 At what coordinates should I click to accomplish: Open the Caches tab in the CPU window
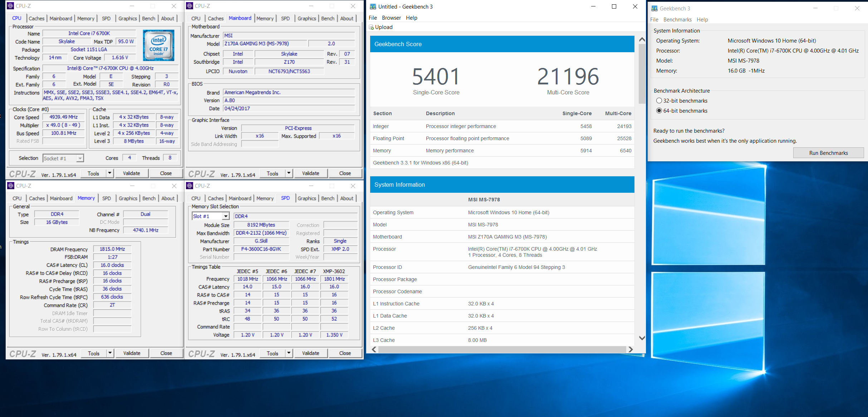coord(36,19)
